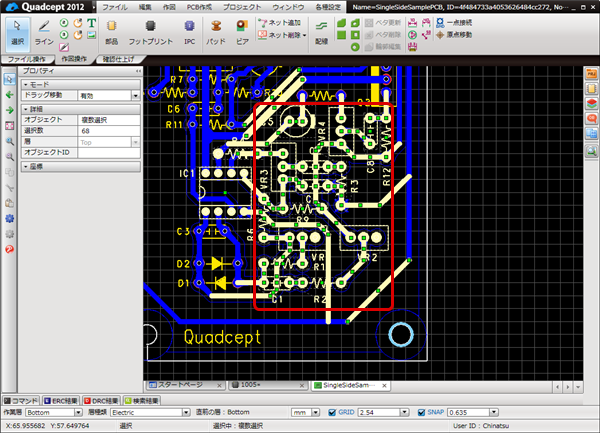Open the DRC結果 bottom panel tab
The width and height of the screenshot is (600, 433).
click(101, 400)
